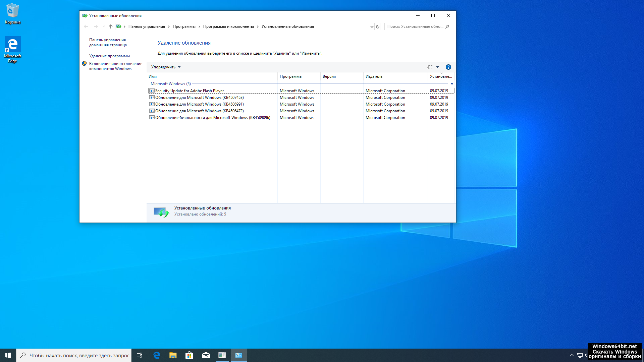This screenshot has width=644, height=362.
Task: Launch Microsoft Store from taskbar
Action: 189,355
